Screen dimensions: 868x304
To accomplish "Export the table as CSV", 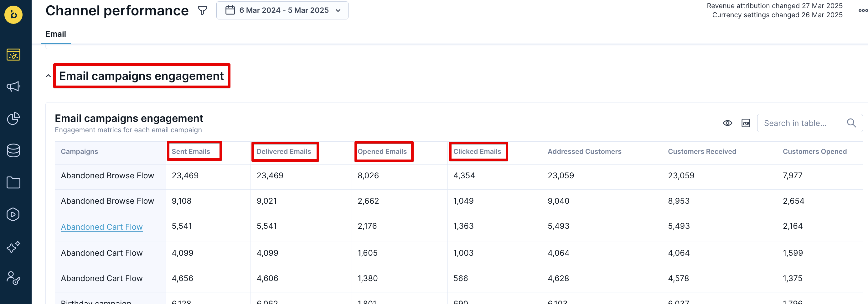I will point(746,123).
